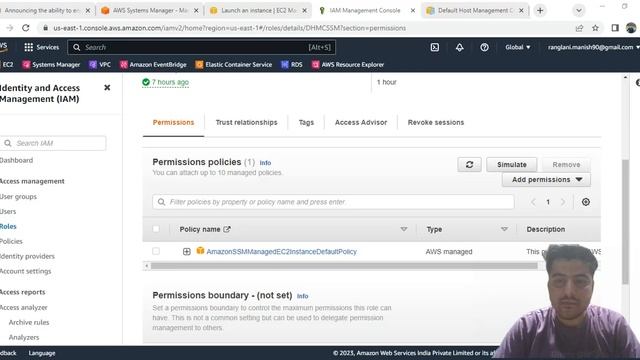
Task: Open Info link beside Permissions policies
Action: pyautogui.click(x=265, y=162)
